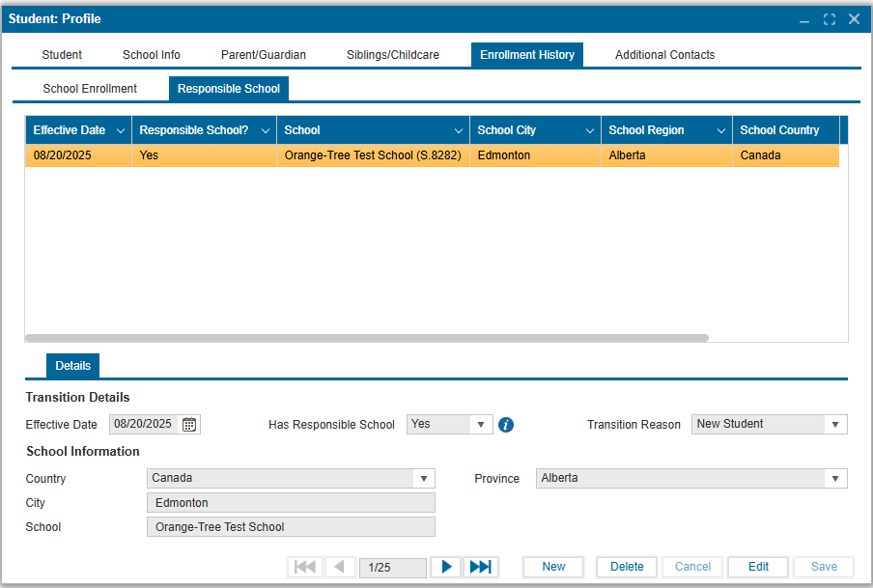This screenshot has width=873, height=588.
Task: Expand the Transition Reason dropdown
Action: coord(834,425)
